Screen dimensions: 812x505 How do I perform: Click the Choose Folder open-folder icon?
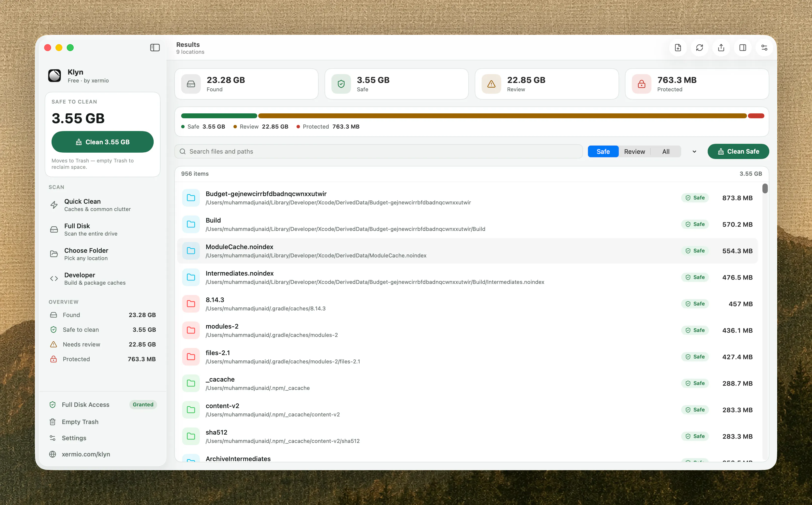click(54, 254)
